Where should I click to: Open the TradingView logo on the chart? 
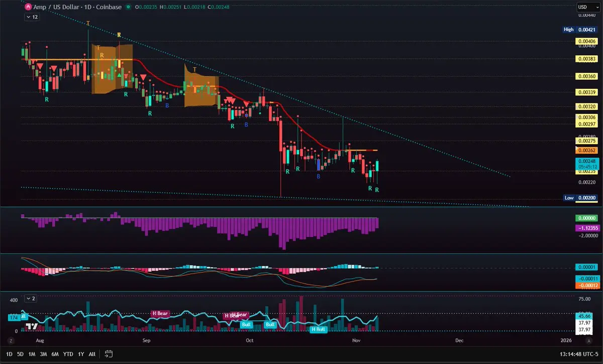[32, 326]
